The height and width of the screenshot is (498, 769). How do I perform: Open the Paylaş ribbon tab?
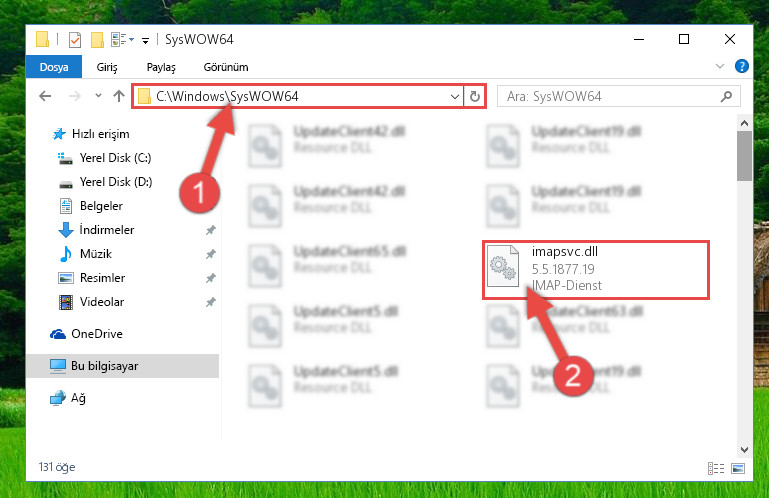tap(161, 67)
